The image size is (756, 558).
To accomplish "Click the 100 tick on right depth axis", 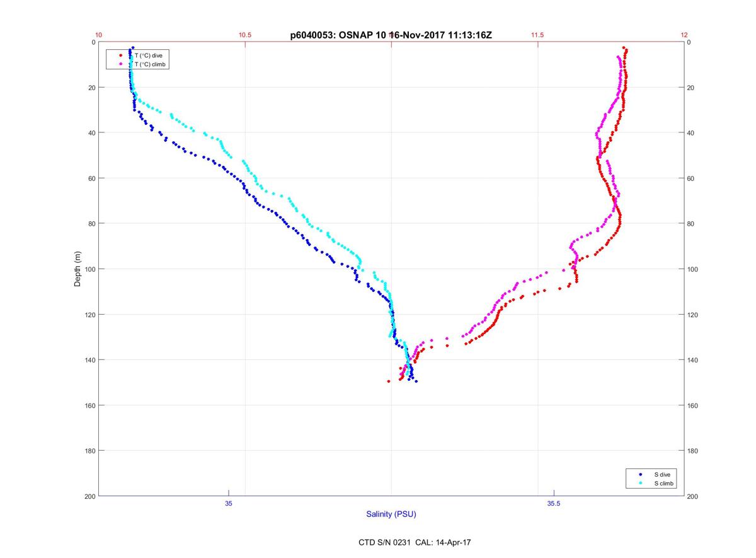I will click(694, 269).
